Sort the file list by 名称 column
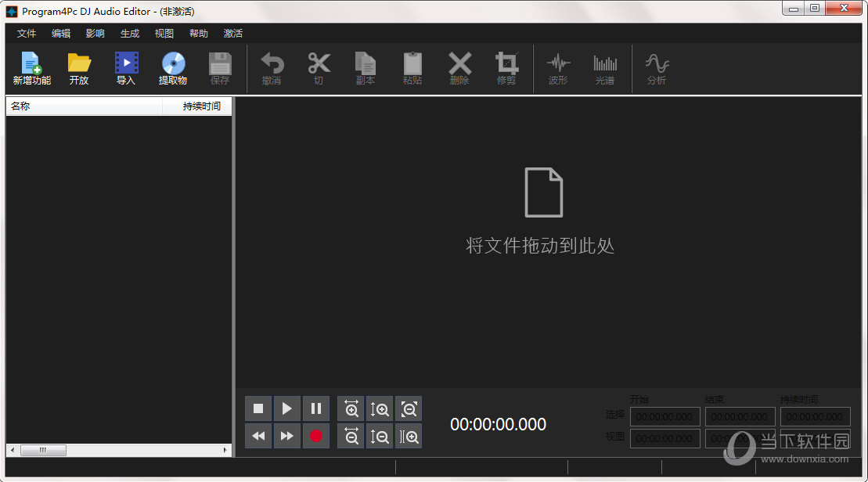868x482 pixels. point(85,106)
